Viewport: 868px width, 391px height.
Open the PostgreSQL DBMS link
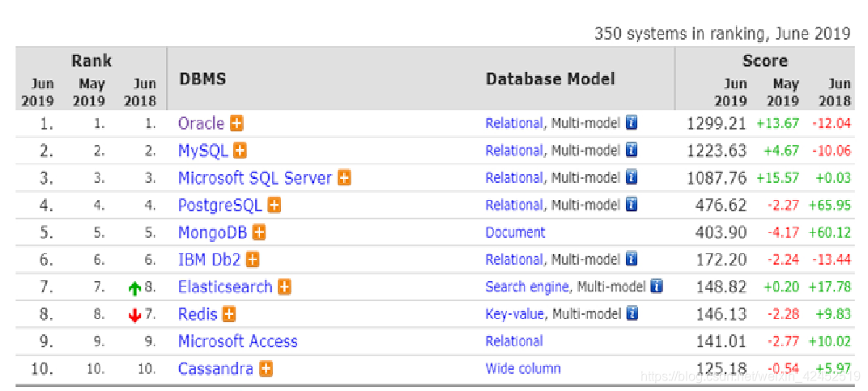point(219,206)
